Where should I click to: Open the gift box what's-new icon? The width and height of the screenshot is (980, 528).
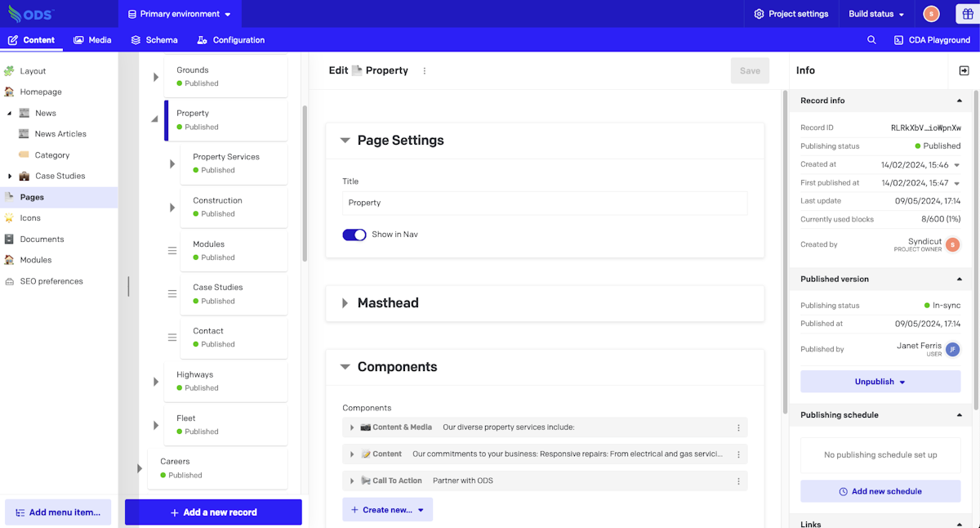(x=967, y=14)
